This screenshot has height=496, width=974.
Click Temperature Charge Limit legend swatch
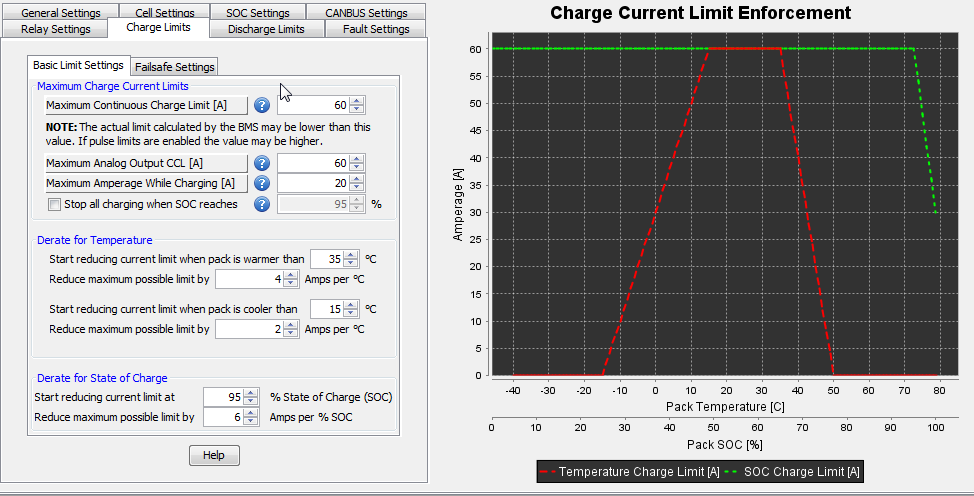tap(547, 472)
